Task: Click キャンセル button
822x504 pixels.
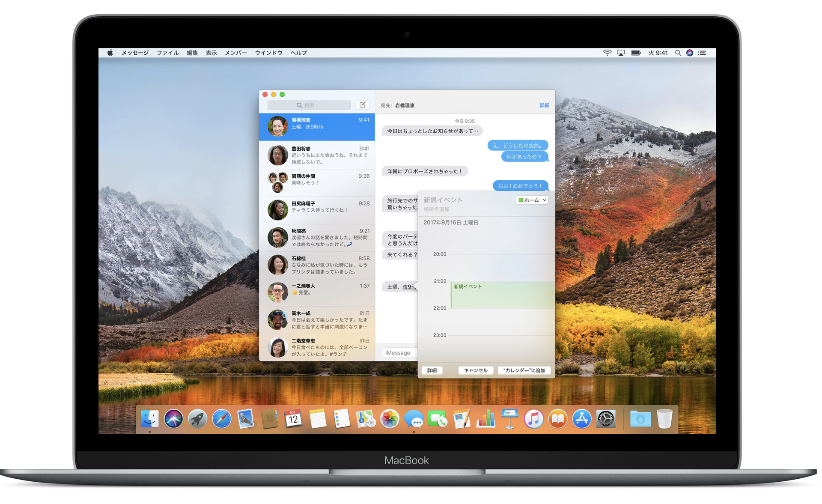Action: [476, 370]
